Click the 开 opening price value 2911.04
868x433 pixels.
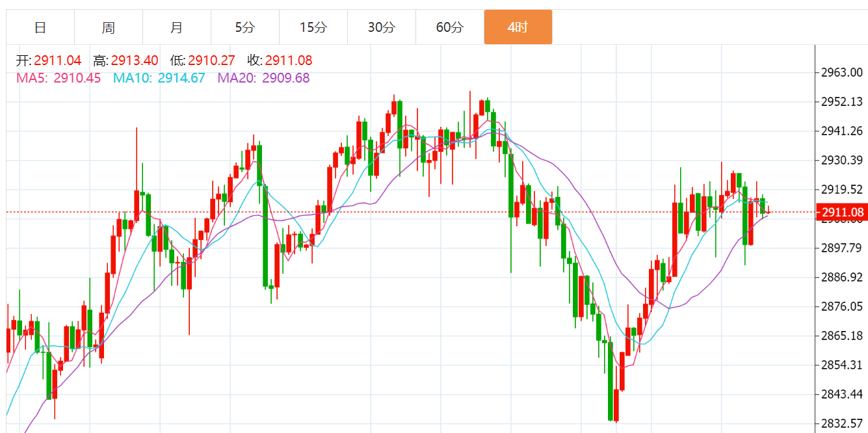pos(57,60)
